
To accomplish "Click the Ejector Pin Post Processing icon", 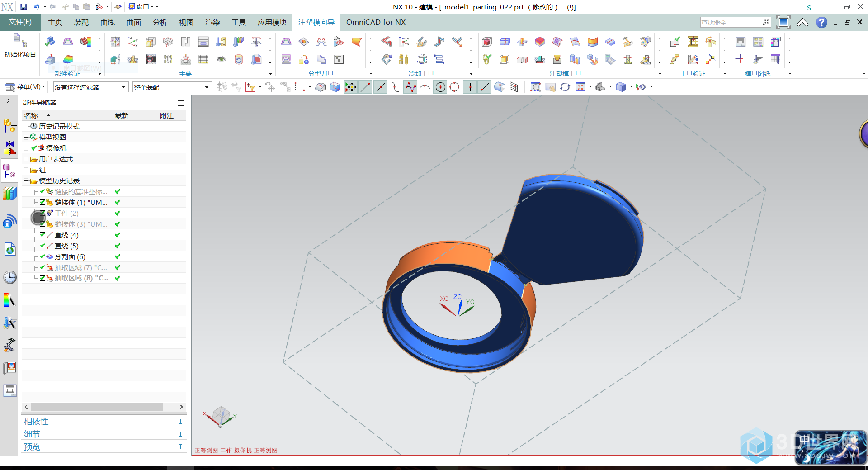I will (256, 42).
